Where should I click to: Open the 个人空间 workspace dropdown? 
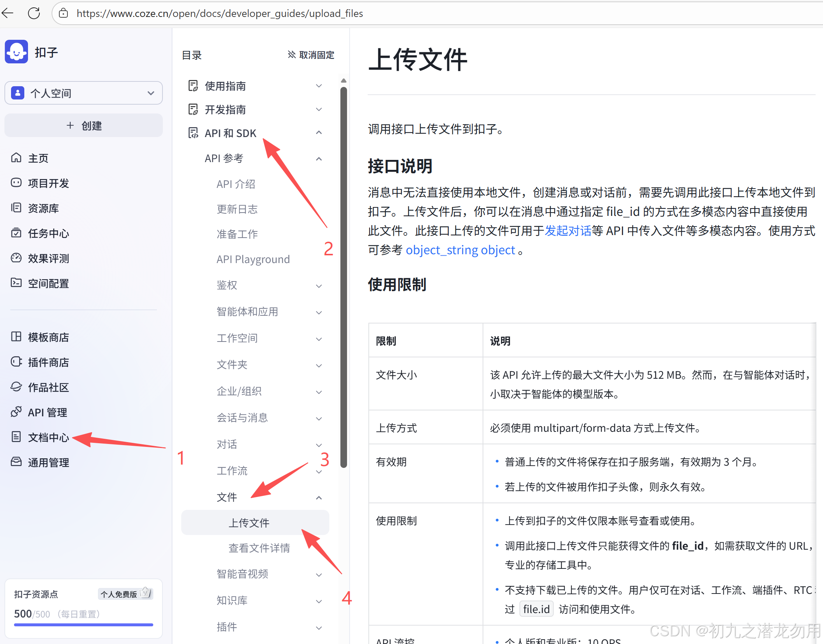coord(83,93)
